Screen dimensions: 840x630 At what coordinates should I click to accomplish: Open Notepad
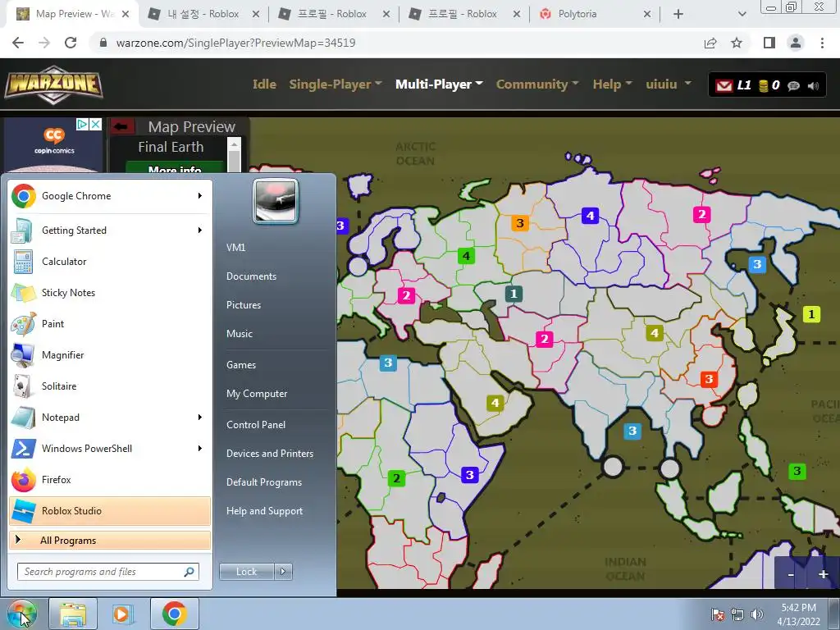click(110, 418)
